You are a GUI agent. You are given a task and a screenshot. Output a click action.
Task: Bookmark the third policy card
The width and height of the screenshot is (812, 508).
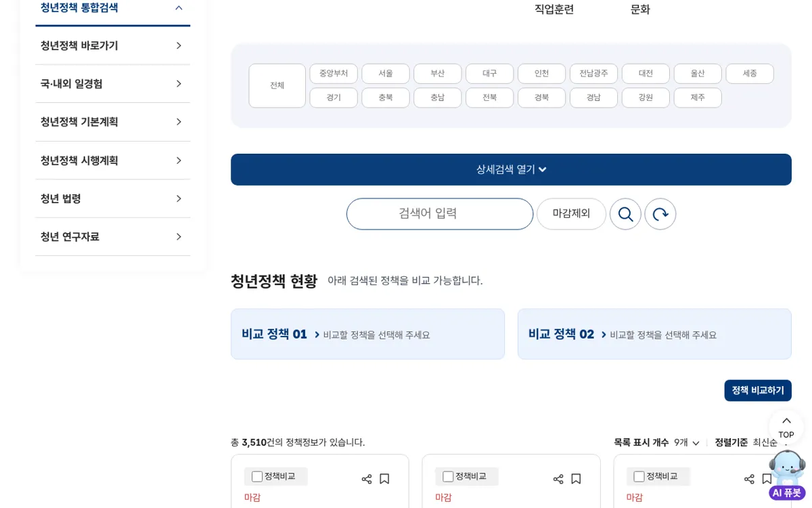(x=767, y=479)
